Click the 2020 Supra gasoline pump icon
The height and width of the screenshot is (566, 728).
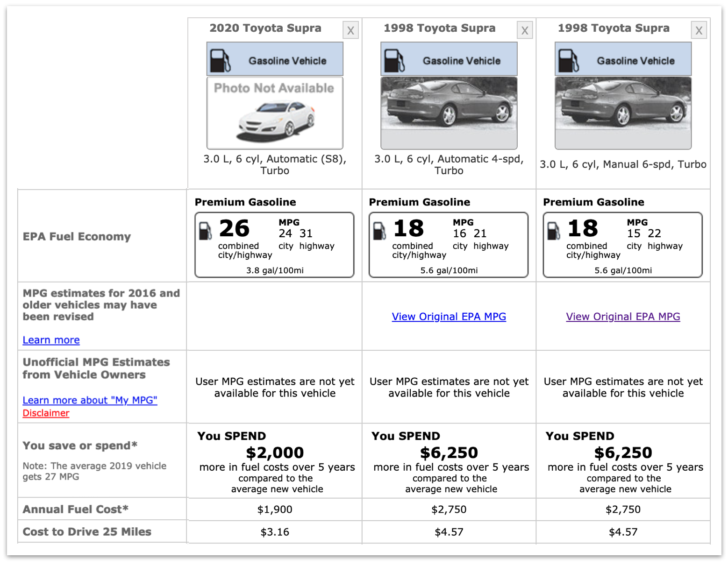pos(220,60)
